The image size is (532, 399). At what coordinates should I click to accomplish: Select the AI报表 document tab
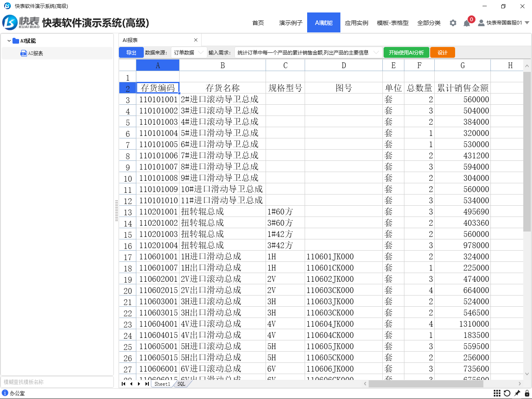point(160,40)
